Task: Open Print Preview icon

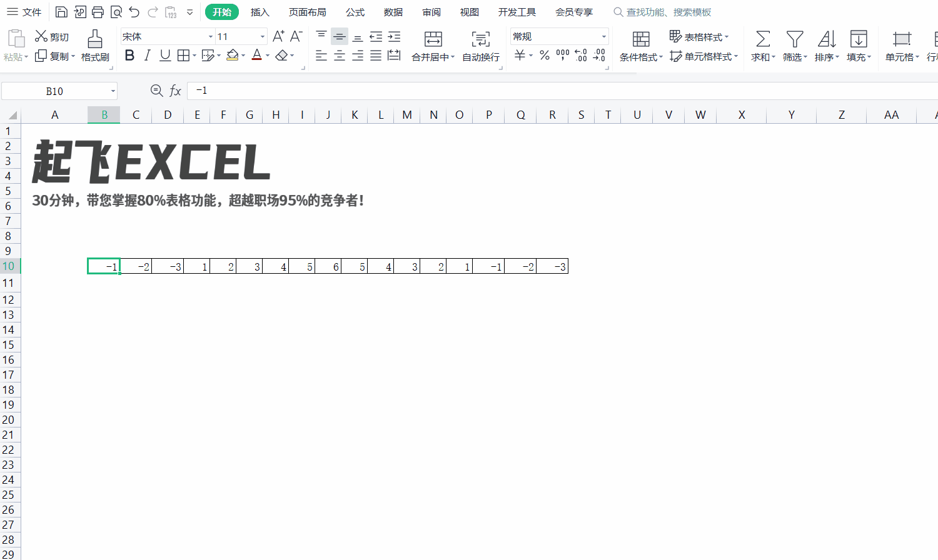Action: pos(116,12)
